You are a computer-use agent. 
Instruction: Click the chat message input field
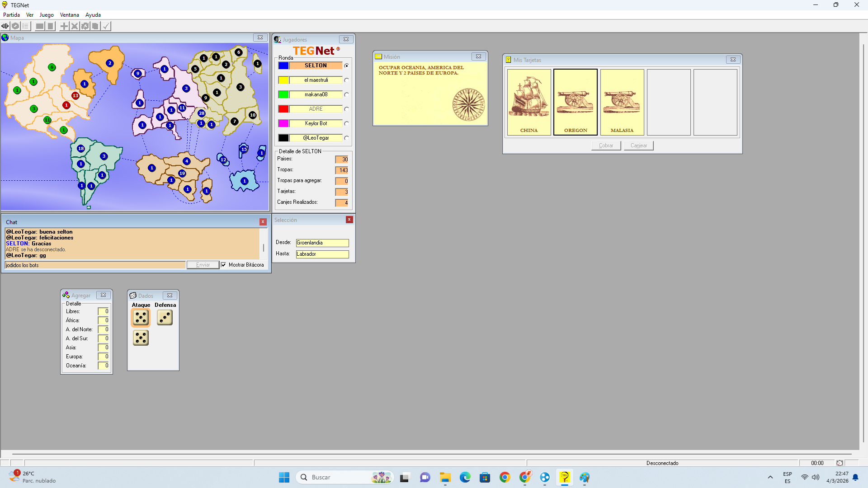[95, 265]
